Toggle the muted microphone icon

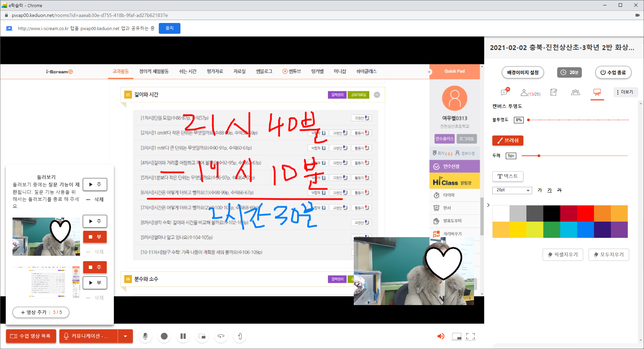(145, 336)
